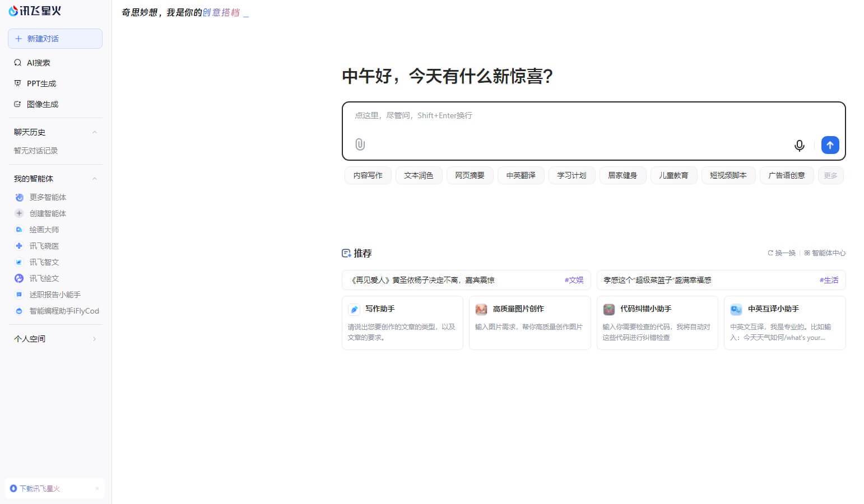864x504 pixels.
Task: Click 下载讯飞星火 link text
Action: 40,488
